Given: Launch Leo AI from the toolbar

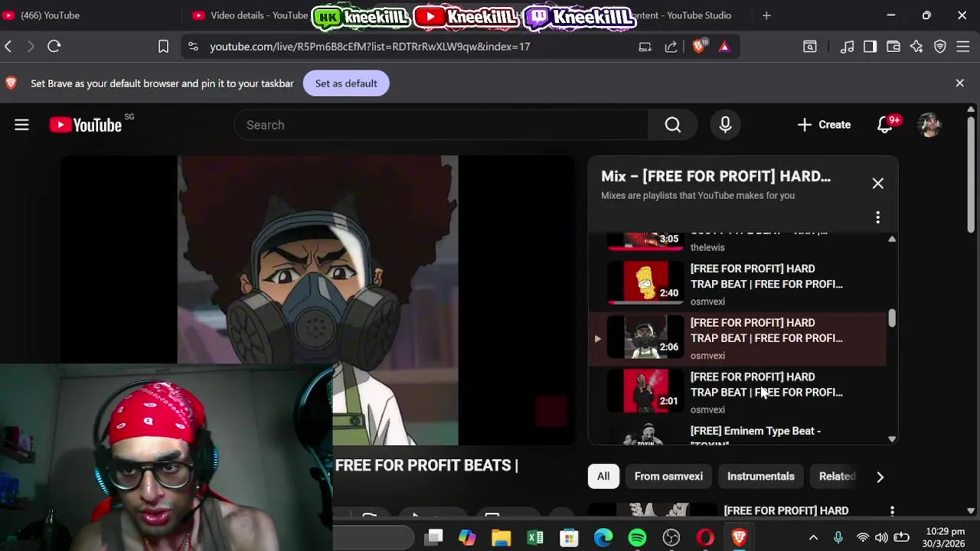Looking at the screenshot, I should click(916, 47).
